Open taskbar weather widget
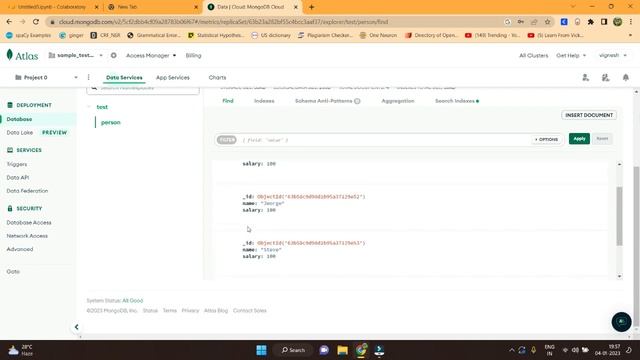The width and height of the screenshot is (640, 360). pos(20,350)
